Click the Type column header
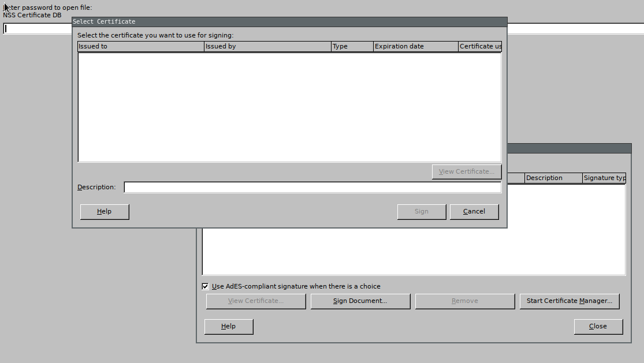Screen dimensions: 644x363 click(x=352, y=46)
